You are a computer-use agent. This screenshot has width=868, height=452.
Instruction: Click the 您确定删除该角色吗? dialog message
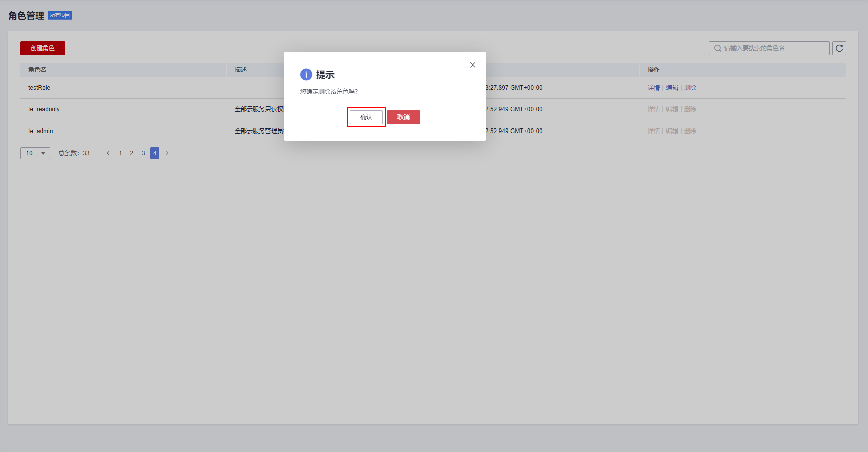[329, 92]
